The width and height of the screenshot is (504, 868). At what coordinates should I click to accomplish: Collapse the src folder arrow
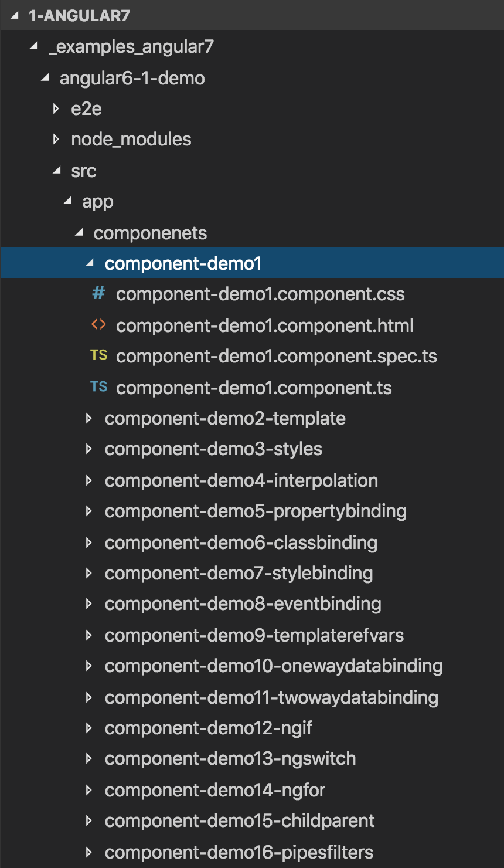point(56,171)
